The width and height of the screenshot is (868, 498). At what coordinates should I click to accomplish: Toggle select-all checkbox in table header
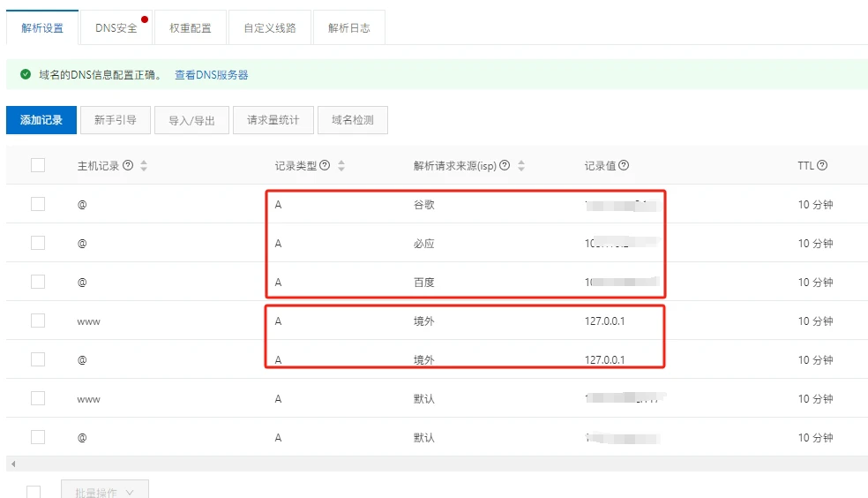[38, 165]
